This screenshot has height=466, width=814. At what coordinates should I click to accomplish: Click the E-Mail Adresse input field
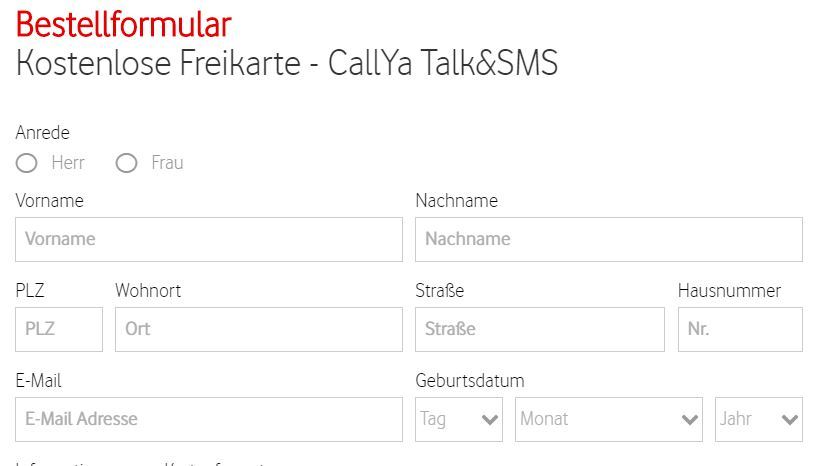tap(209, 419)
